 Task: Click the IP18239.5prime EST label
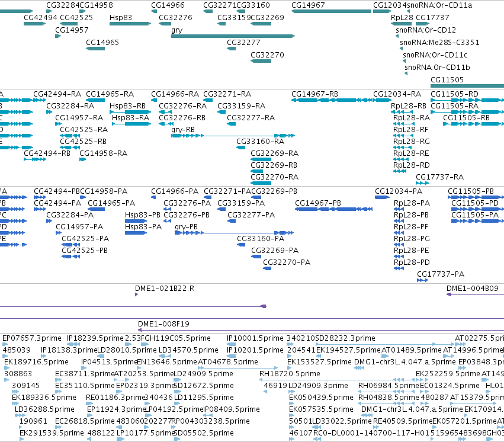[x=95, y=338]
